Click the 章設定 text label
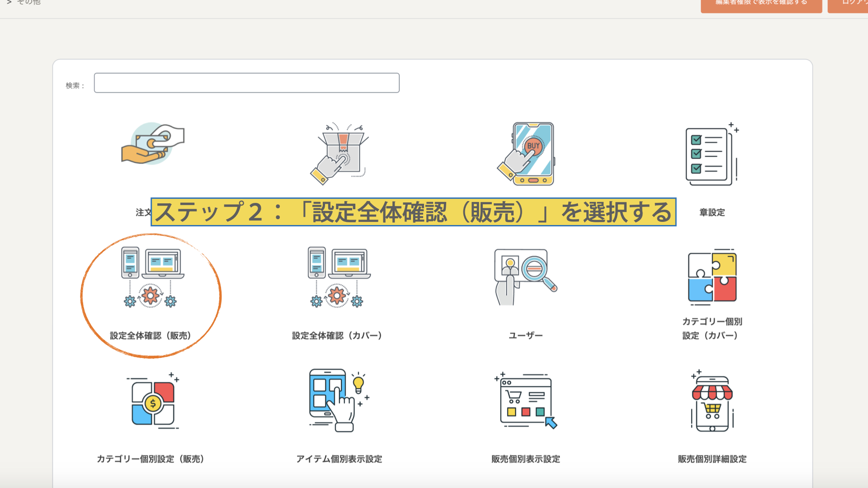The height and width of the screenshot is (488, 868). (x=712, y=212)
